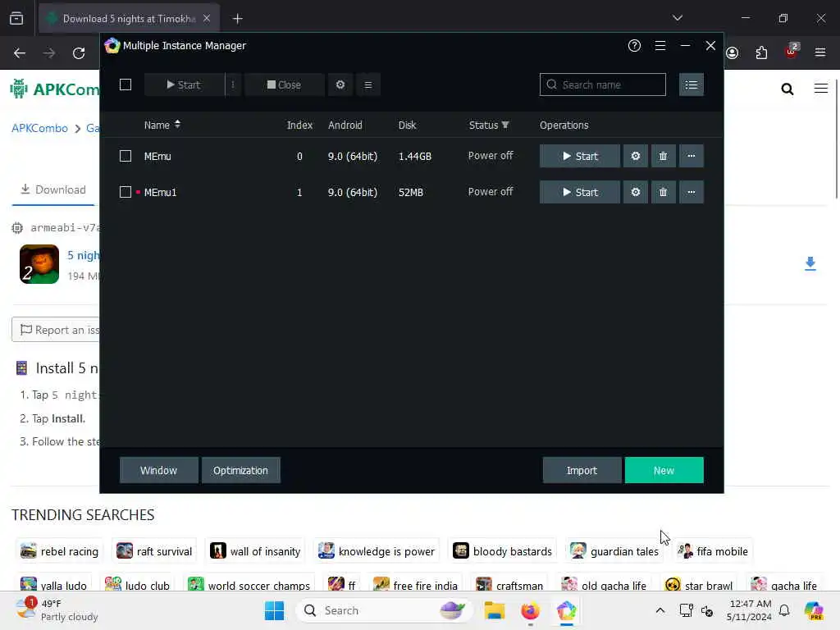
Task: Open Firefox from taskbar
Action: [531, 610]
